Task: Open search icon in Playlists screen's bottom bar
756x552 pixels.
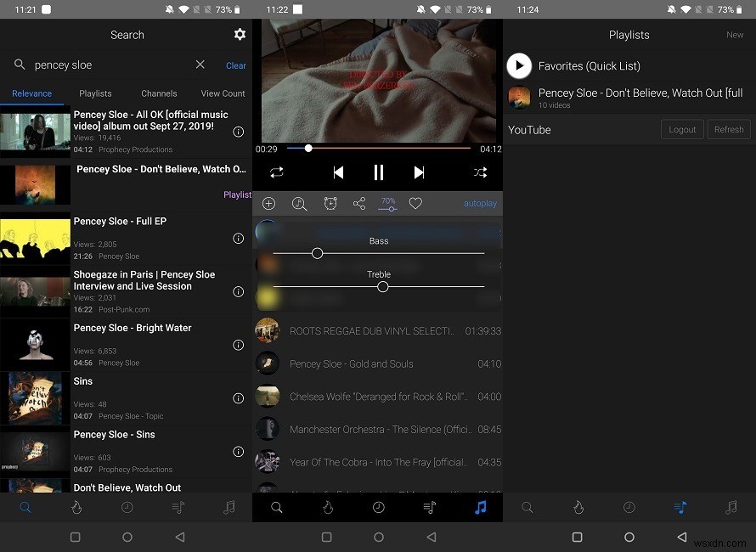Action: click(x=528, y=507)
